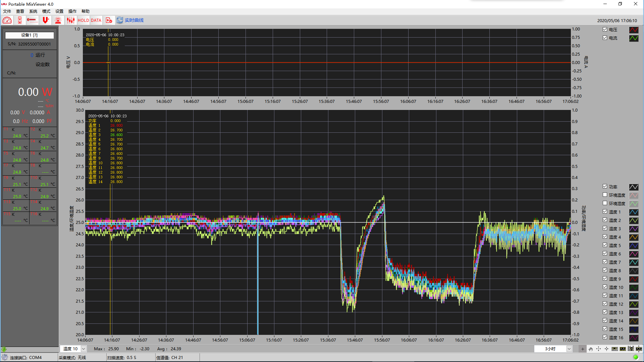This screenshot has width=644, height=362.
Task: Uncheck the 电压 voltage checkbox
Action: click(x=605, y=29)
